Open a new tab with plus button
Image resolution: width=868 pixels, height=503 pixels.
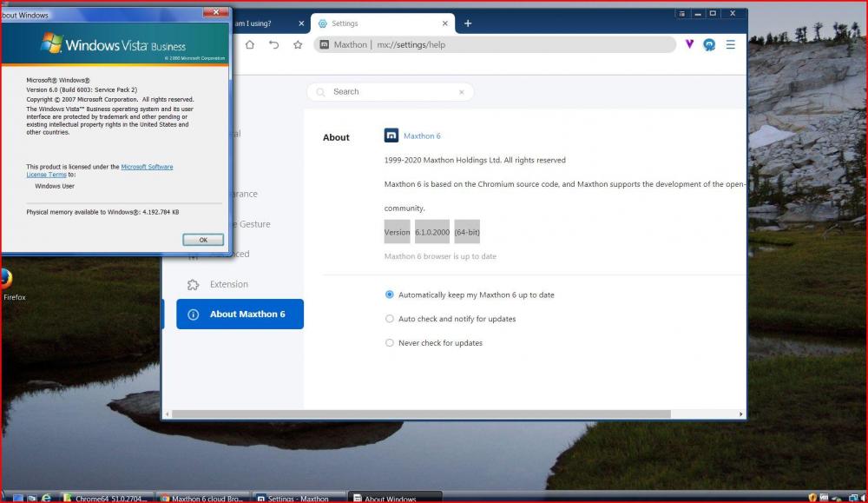coord(468,23)
